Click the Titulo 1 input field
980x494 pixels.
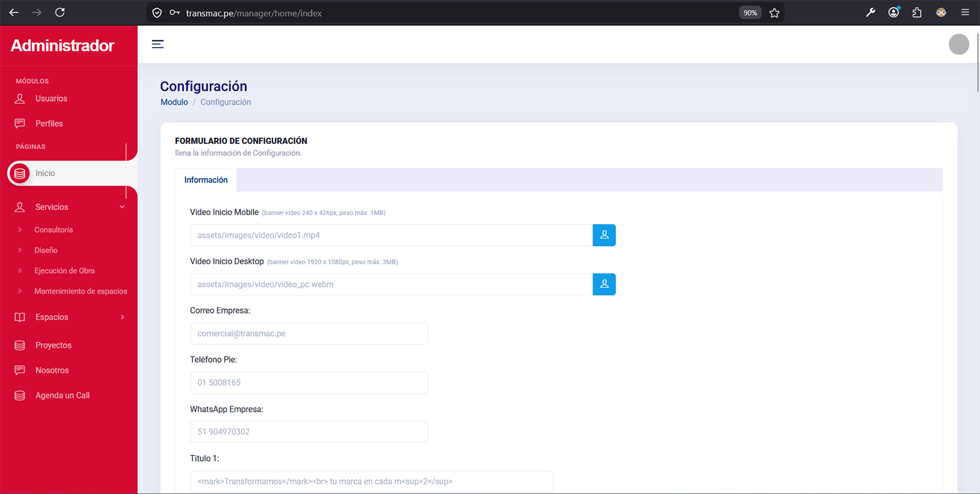click(372, 481)
